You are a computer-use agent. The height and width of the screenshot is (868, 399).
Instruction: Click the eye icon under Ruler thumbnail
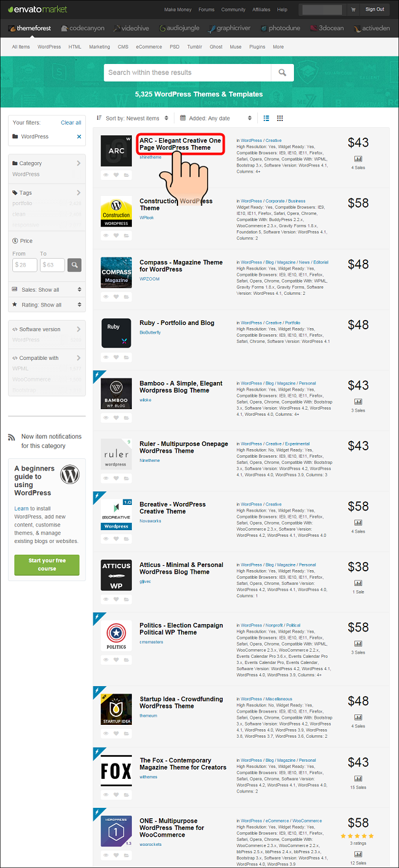(x=106, y=479)
